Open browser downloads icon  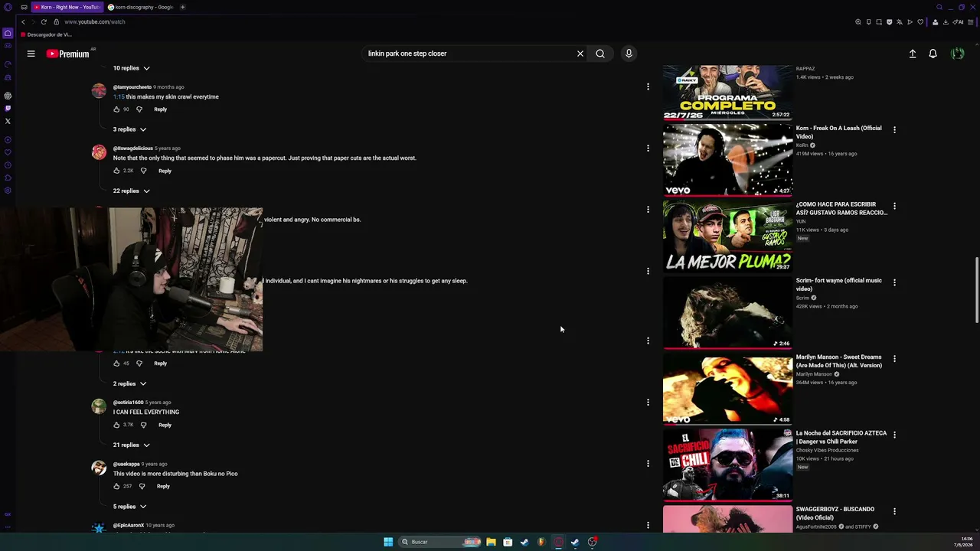(946, 22)
